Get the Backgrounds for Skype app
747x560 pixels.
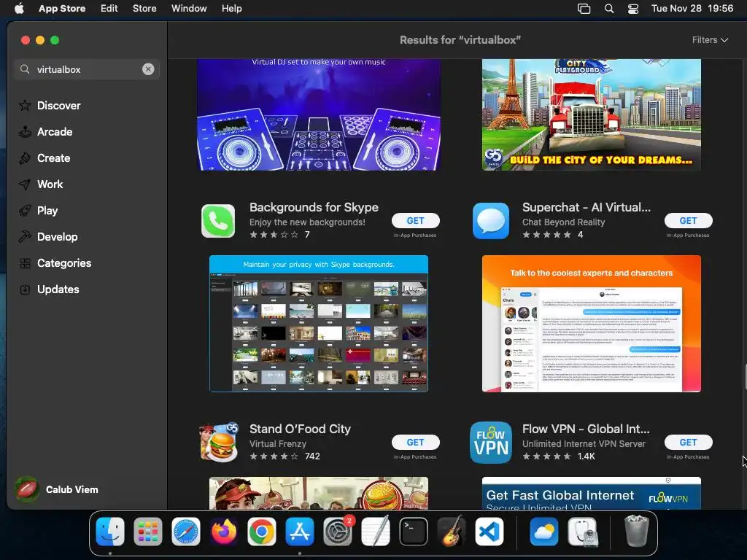pos(415,220)
